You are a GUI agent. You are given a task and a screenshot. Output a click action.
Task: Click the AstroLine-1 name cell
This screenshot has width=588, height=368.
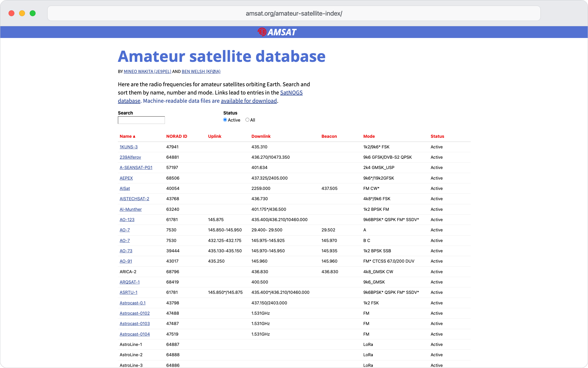[x=131, y=344]
